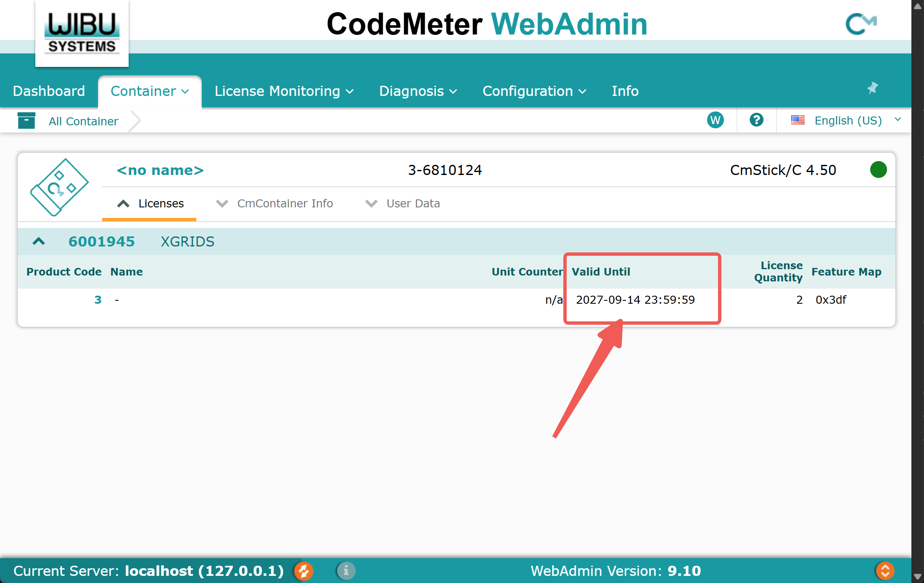Image resolution: width=924 pixels, height=583 pixels.
Task: Expand the Configuration menu
Action: click(534, 91)
